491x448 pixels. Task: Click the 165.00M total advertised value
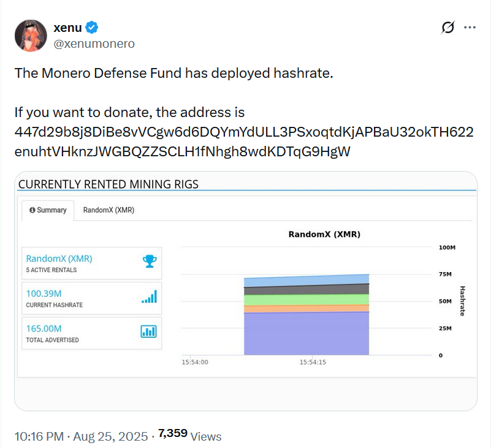(44, 328)
